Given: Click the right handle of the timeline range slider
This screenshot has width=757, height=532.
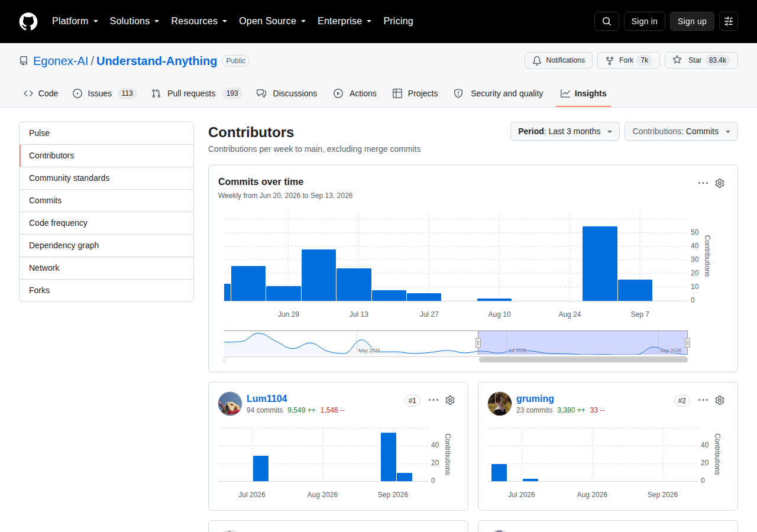Looking at the screenshot, I should (687, 343).
